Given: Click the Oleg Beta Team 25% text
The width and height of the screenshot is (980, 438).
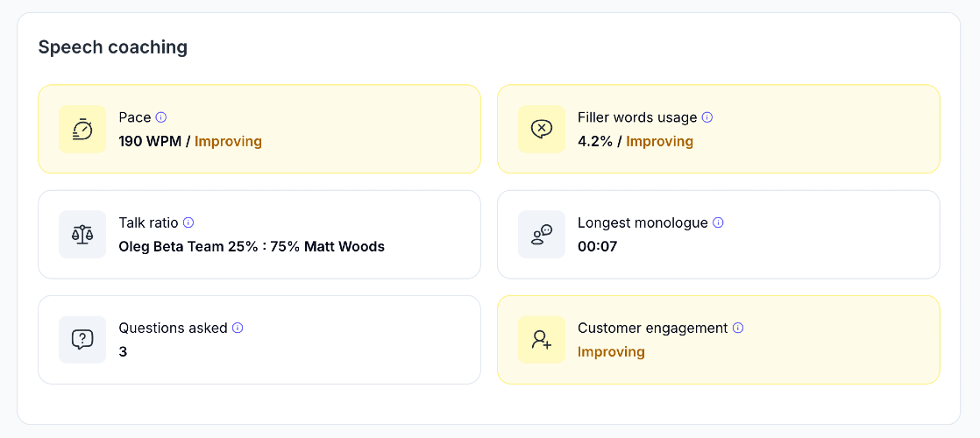Looking at the screenshot, I should coord(188,246).
